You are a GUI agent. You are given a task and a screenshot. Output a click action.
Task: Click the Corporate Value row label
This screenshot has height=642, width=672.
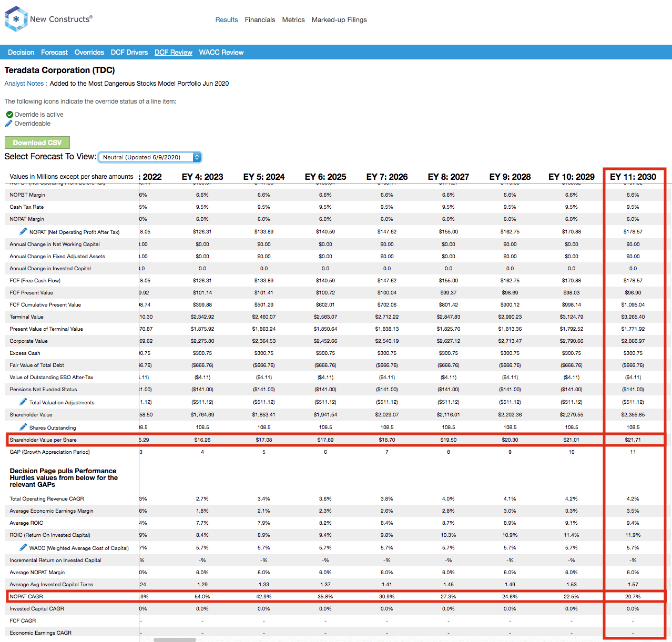click(28, 341)
